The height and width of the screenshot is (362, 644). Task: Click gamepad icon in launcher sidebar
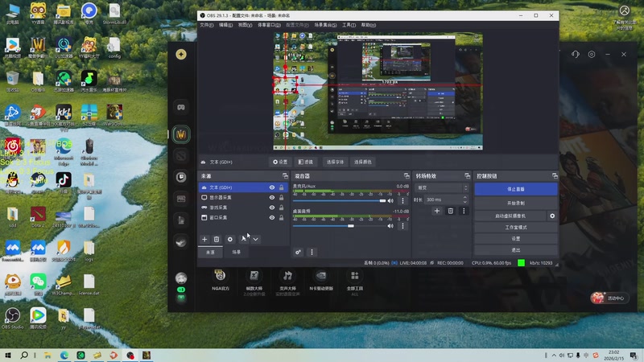tap(181, 107)
